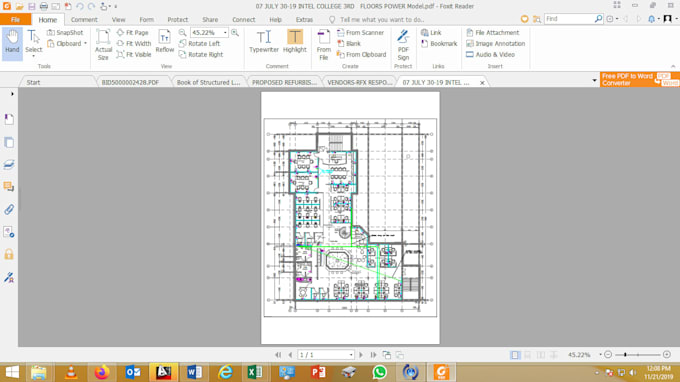The image size is (680, 382).
Task: Open the page number dropdown
Action: pos(350,355)
